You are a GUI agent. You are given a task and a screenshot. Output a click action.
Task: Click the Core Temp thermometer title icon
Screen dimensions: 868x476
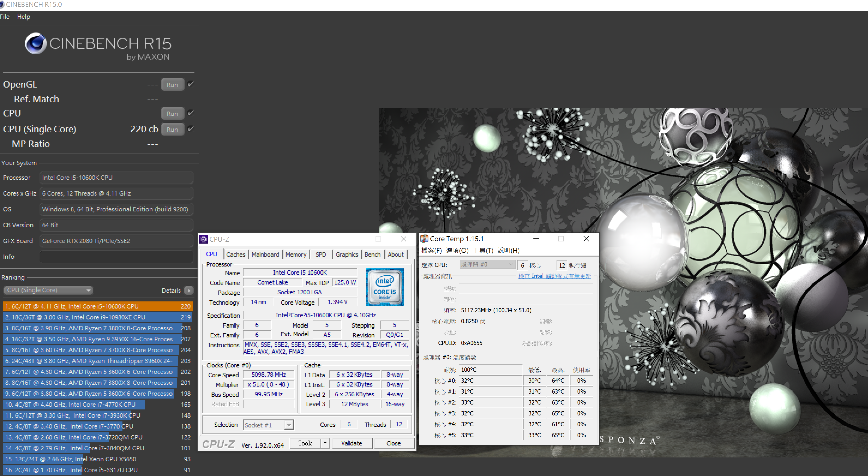(x=424, y=239)
